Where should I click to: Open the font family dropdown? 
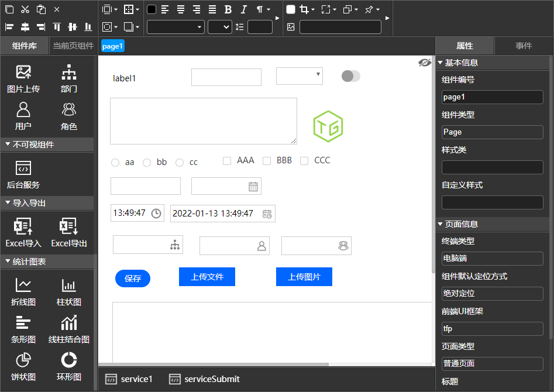176,27
